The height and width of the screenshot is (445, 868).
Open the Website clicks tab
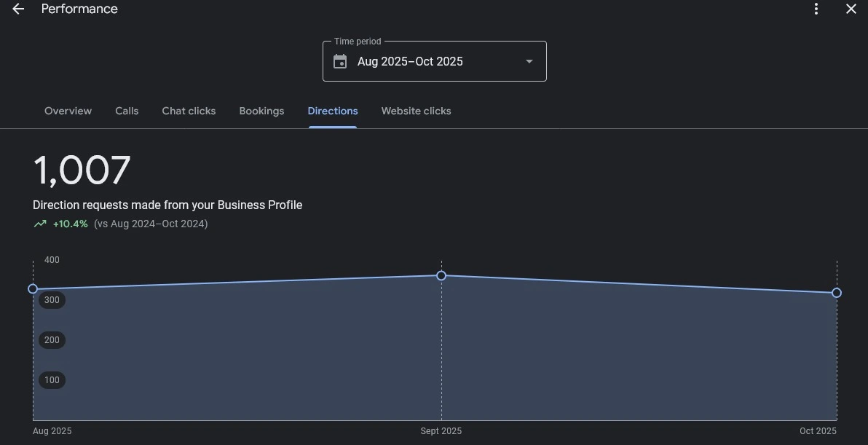coord(416,111)
